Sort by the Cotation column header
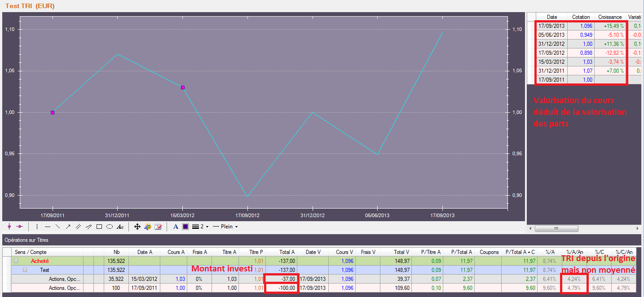644x297 pixels. pyautogui.click(x=581, y=17)
